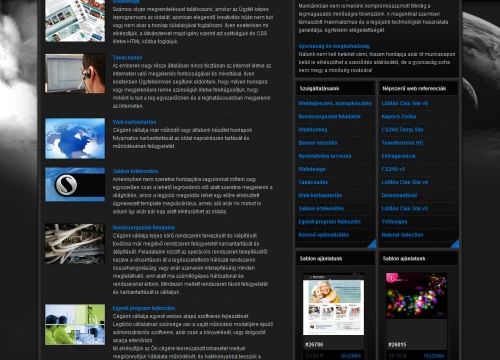Click the részletek link for template #26786
Screen dimensions: 500x360
(x=351, y=356)
